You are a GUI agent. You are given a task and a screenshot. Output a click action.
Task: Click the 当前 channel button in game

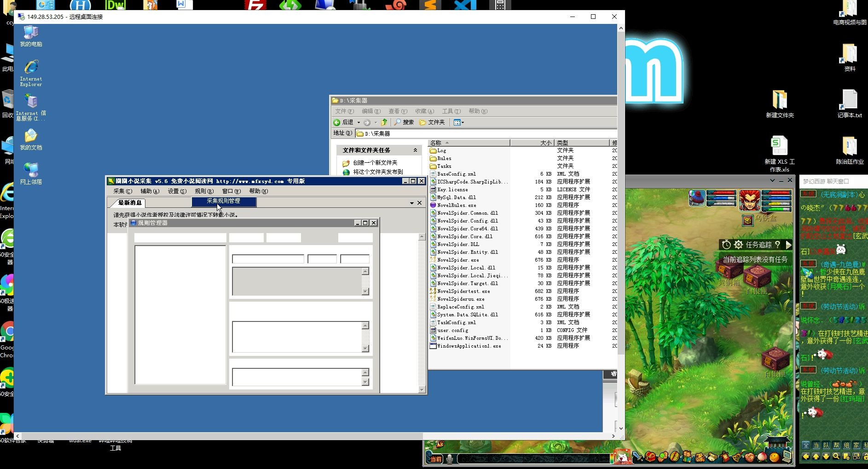point(435,459)
